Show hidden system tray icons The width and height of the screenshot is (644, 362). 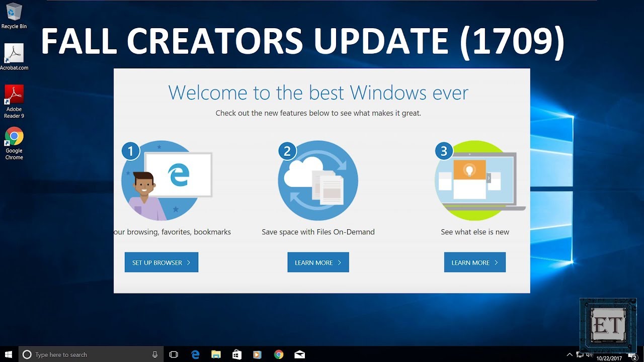click(570, 354)
